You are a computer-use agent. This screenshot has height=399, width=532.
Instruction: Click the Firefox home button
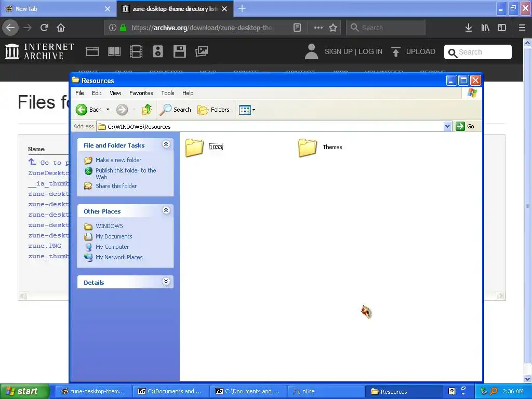(x=61, y=28)
